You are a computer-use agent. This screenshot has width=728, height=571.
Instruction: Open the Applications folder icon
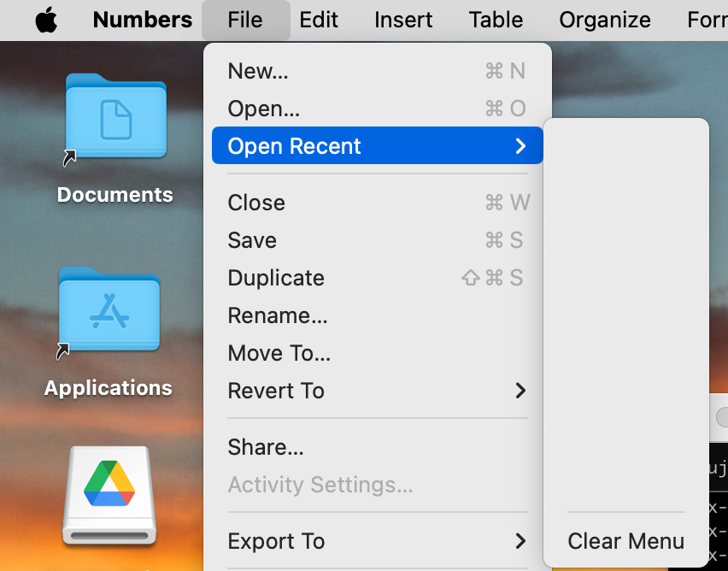[x=109, y=310]
